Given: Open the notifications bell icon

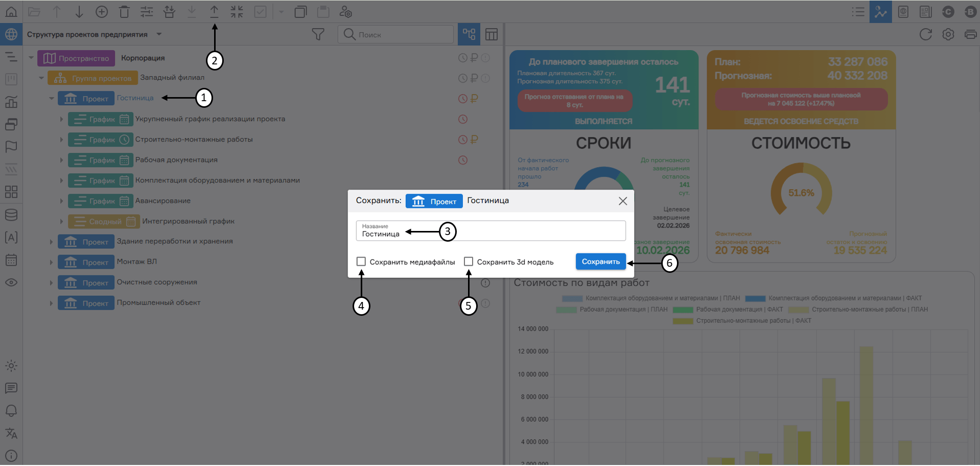Looking at the screenshot, I should [11, 411].
